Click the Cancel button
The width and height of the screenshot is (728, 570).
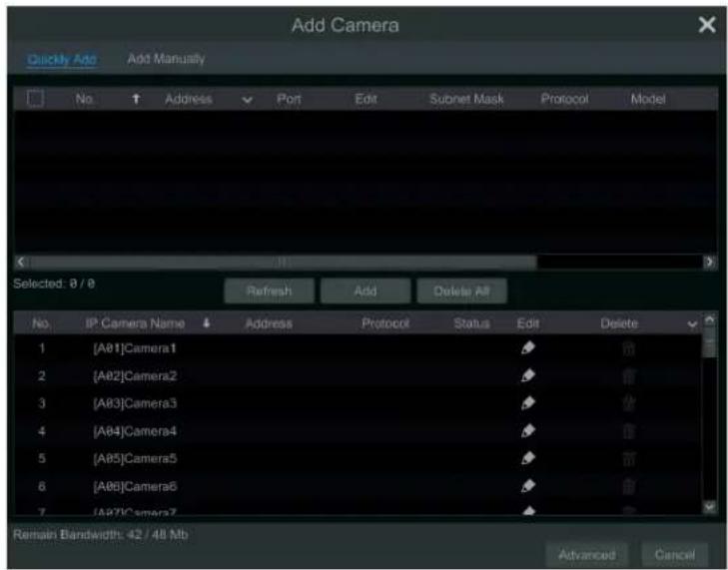675,555
